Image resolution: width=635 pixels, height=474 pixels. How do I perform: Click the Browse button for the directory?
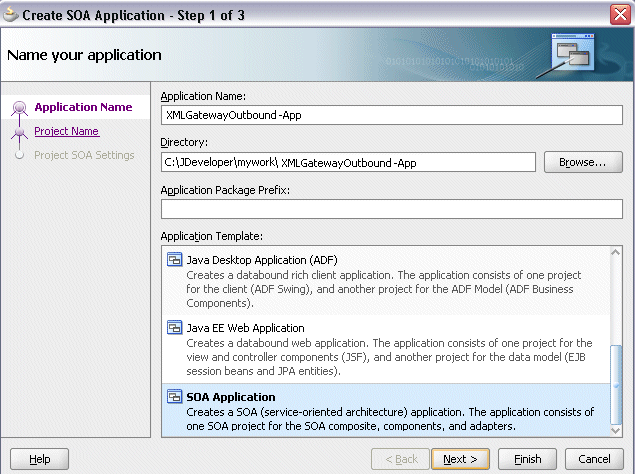pos(583,162)
